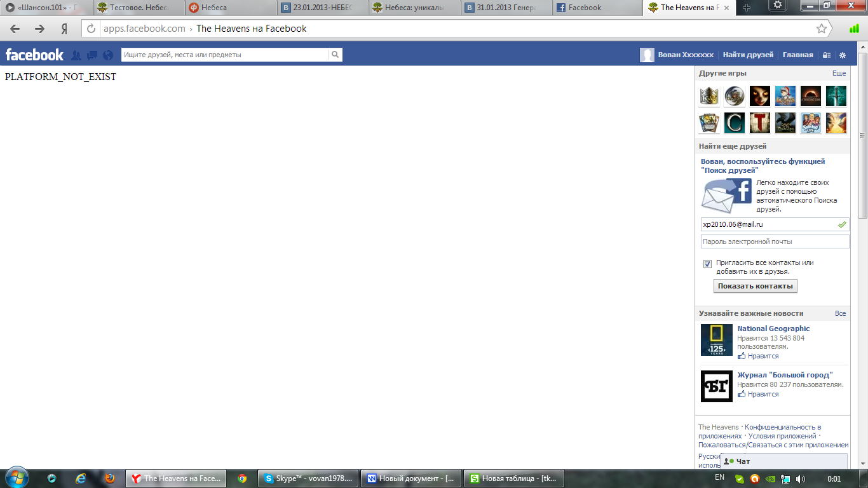The width and height of the screenshot is (868, 488).
Task: Click browser forward arrow
Action: [39, 29]
